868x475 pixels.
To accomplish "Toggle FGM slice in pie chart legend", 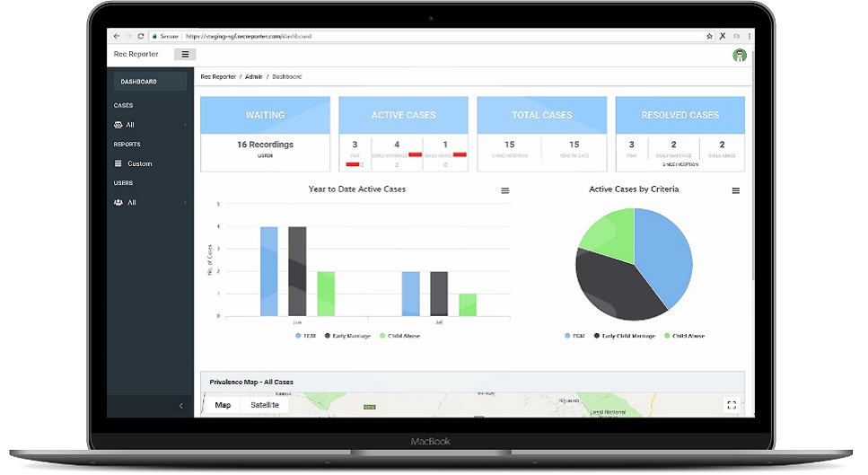I will point(574,336).
